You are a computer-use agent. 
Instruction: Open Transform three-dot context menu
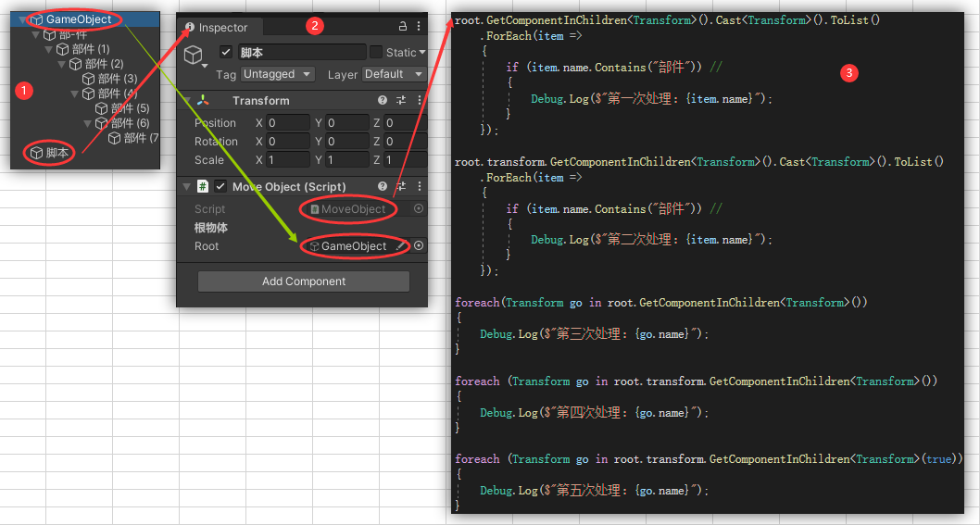pos(420,100)
